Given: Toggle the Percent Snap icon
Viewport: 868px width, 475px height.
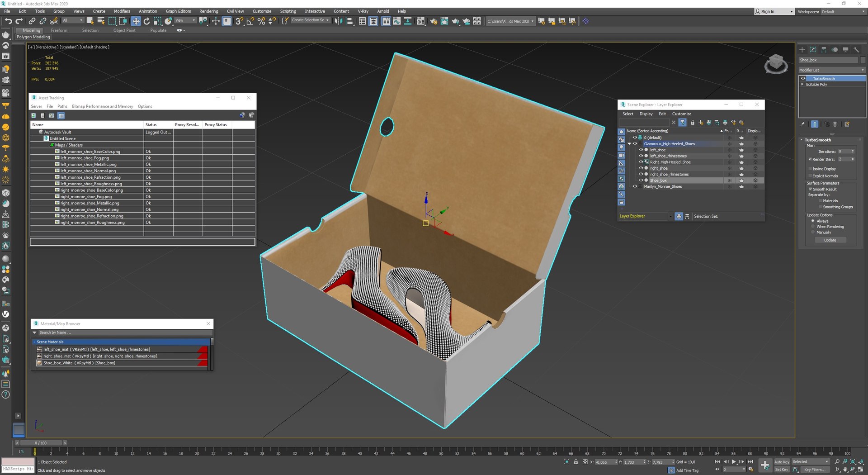Looking at the screenshot, I should [261, 21].
